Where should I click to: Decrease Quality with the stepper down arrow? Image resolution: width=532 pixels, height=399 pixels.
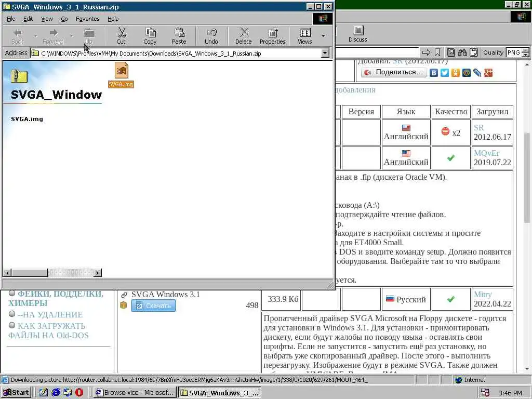point(526,55)
